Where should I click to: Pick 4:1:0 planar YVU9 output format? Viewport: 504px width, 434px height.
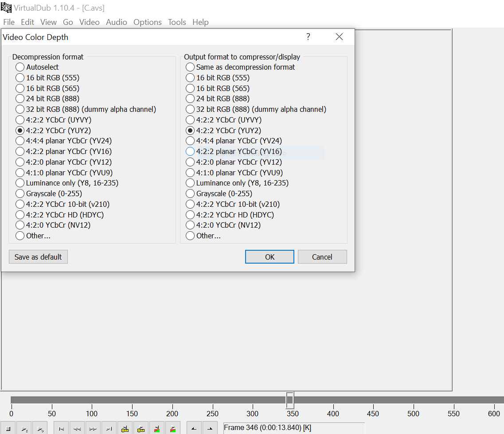234,173
